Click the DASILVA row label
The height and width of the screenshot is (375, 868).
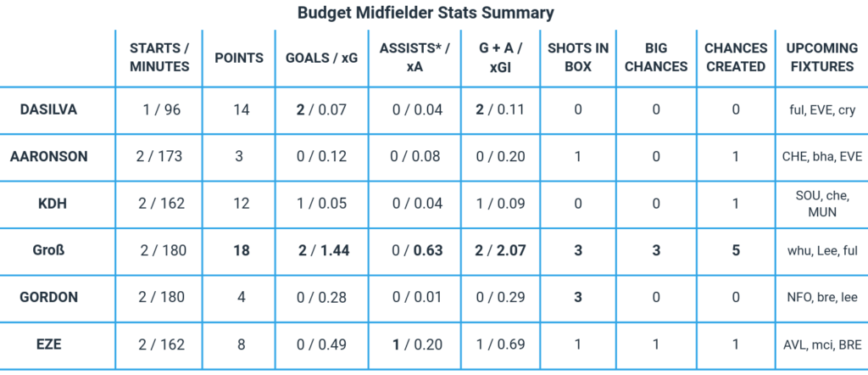58,109
